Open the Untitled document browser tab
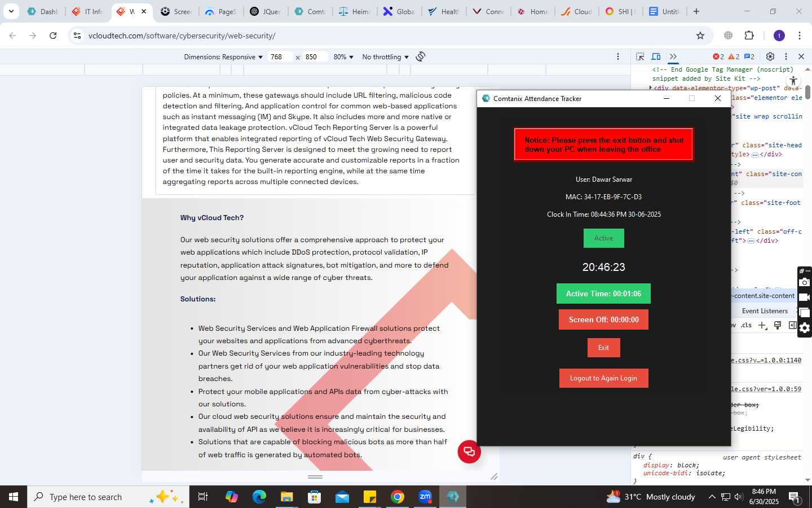The height and width of the screenshot is (508, 812). [x=665, y=11]
